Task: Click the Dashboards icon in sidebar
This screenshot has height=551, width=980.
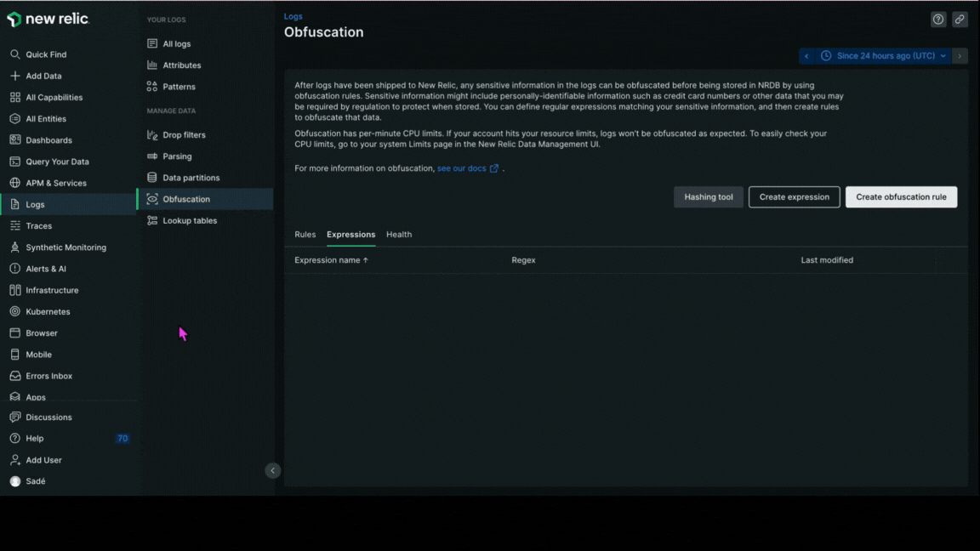Action: click(x=14, y=140)
